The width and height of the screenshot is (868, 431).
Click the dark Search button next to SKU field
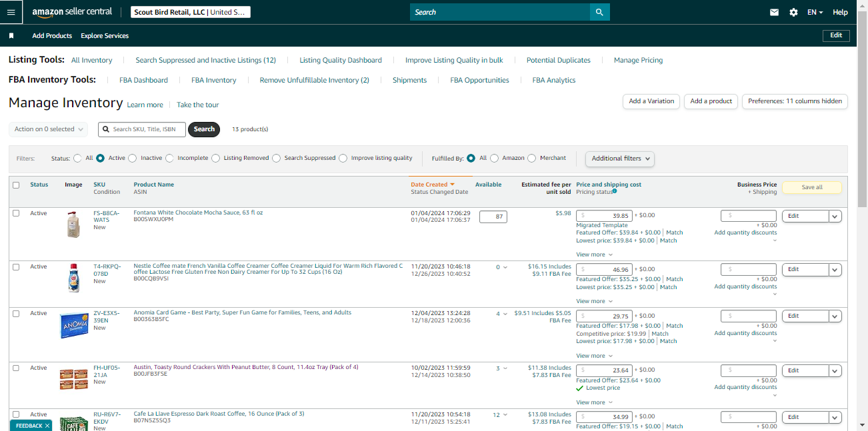[204, 129]
